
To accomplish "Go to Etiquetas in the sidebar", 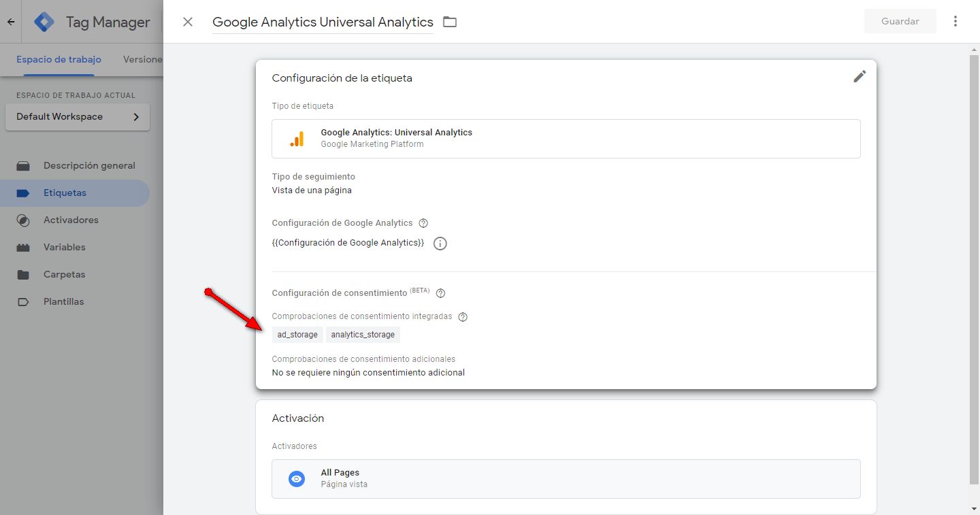I will (65, 193).
